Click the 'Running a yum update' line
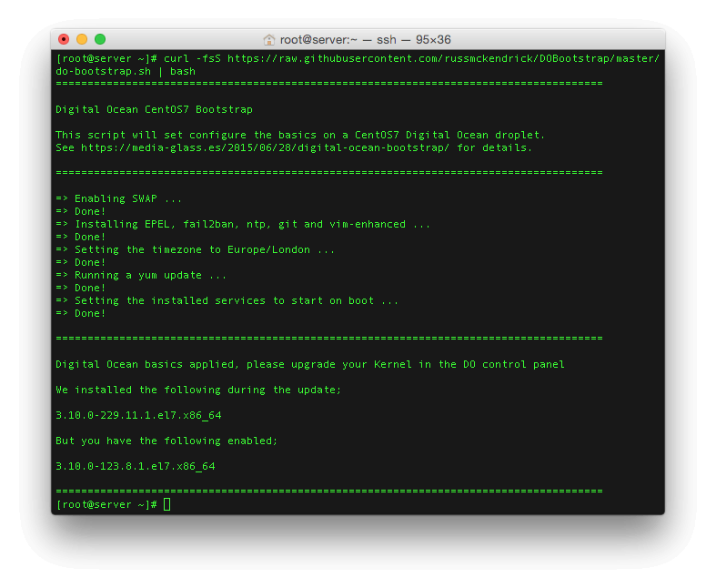 click(x=141, y=276)
